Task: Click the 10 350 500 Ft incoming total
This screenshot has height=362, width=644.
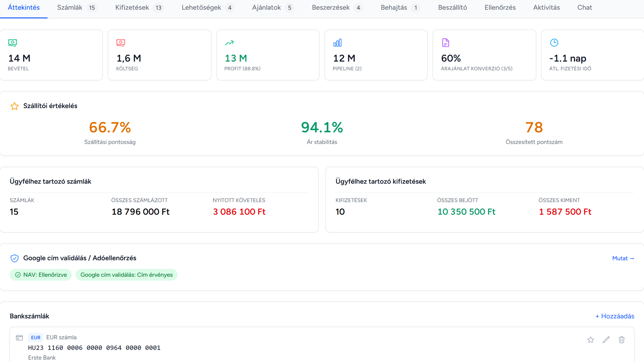Action: [x=467, y=212]
